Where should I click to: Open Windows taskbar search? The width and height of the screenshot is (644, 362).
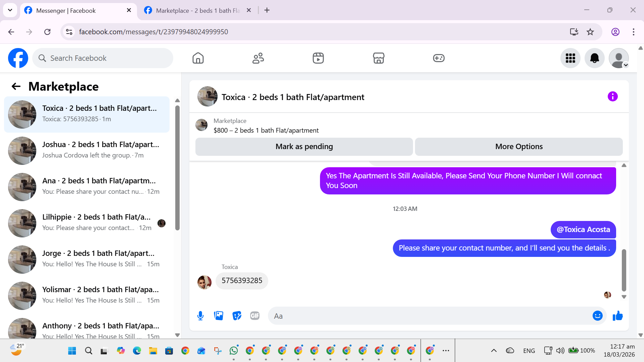89,351
